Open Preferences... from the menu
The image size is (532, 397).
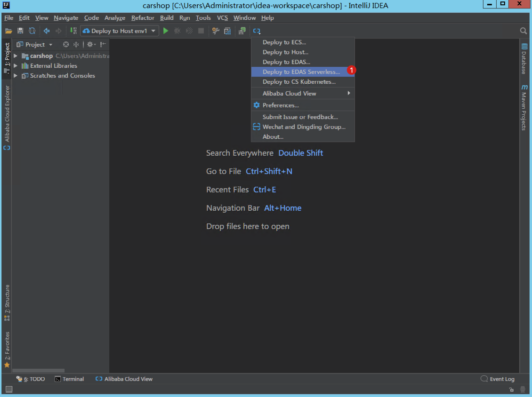tap(303, 105)
